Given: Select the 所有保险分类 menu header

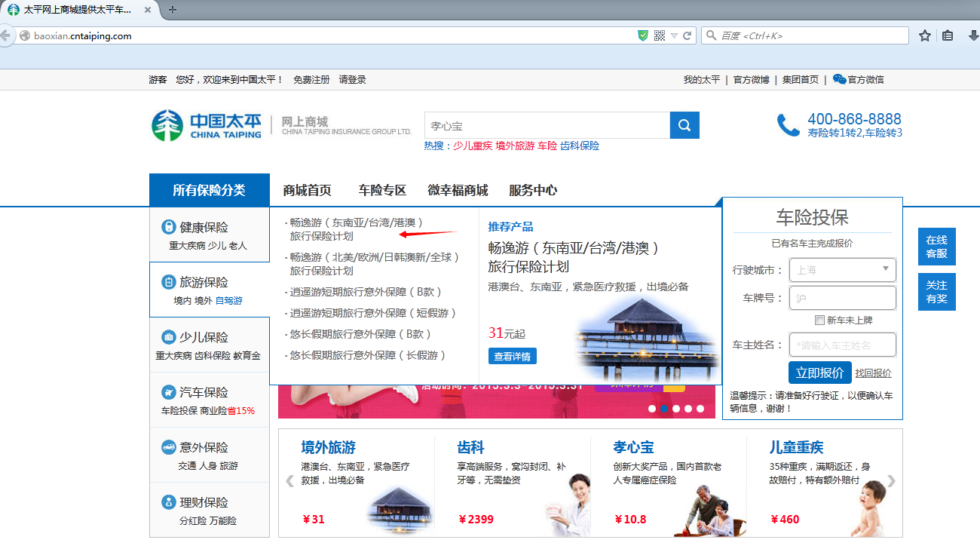Looking at the screenshot, I should click(210, 190).
